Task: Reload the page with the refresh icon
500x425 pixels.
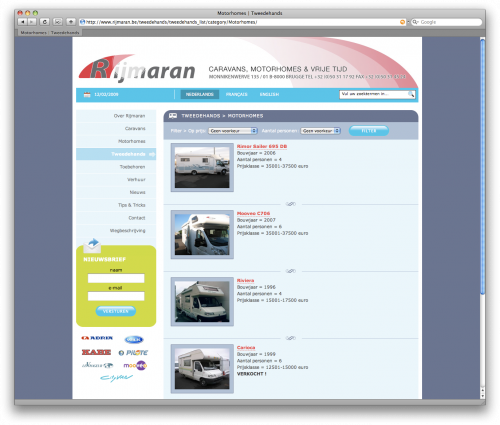Action: [45, 22]
